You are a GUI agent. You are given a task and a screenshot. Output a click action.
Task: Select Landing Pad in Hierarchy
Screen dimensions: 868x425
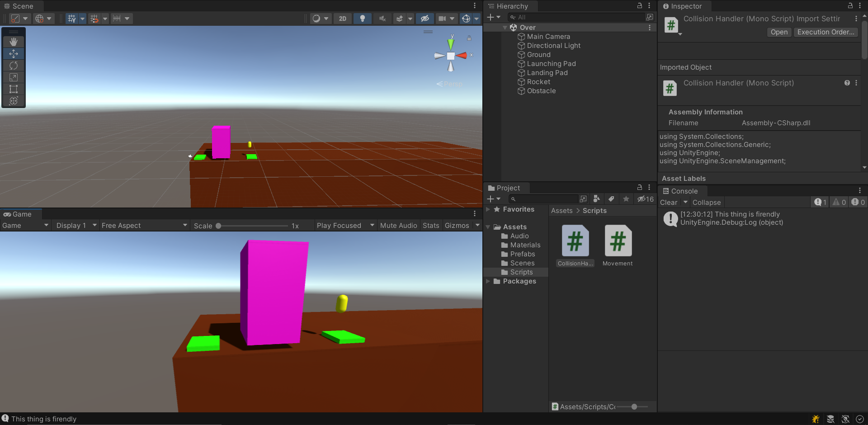(x=547, y=73)
